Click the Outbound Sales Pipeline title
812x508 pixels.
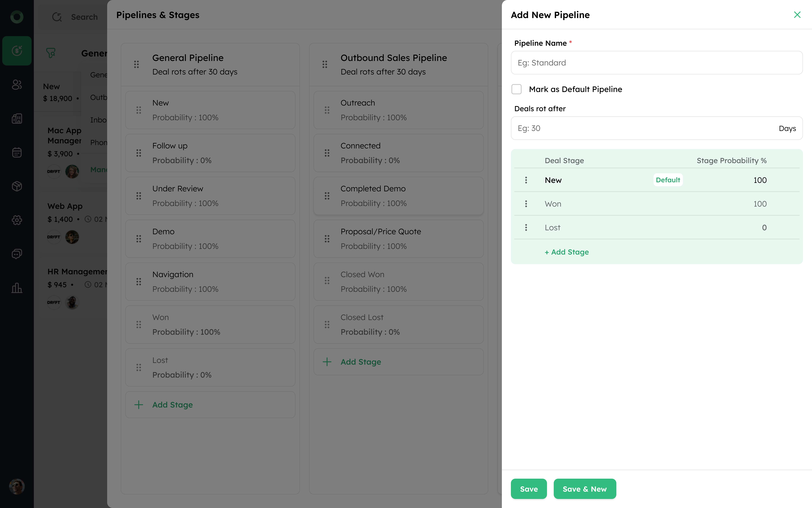click(x=394, y=58)
